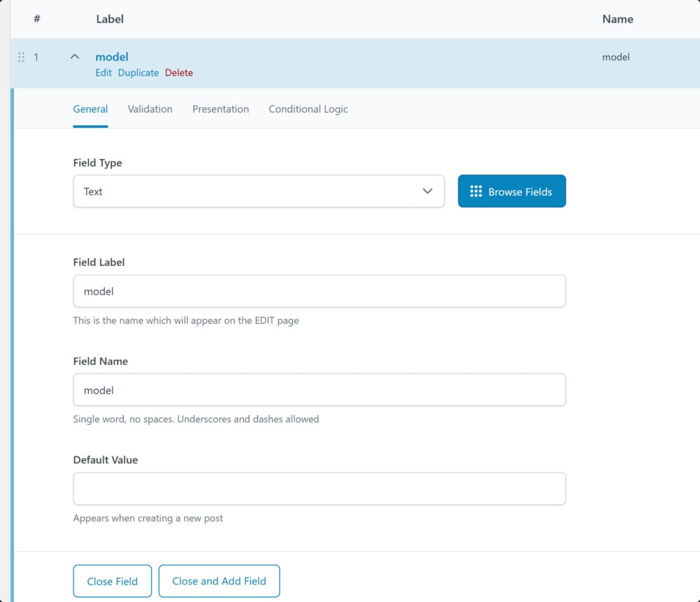Duplicate the model field

[x=138, y=73]
